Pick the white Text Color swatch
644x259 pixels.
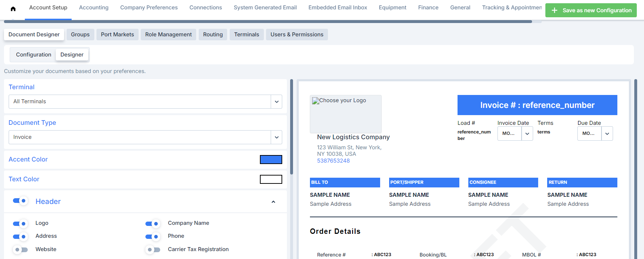(x=271, y=179)
